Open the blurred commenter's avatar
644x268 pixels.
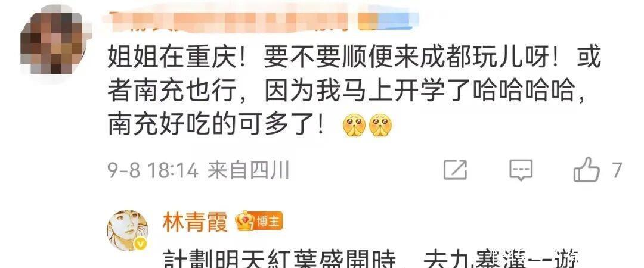pyautogui.click(x=52, y=43)
